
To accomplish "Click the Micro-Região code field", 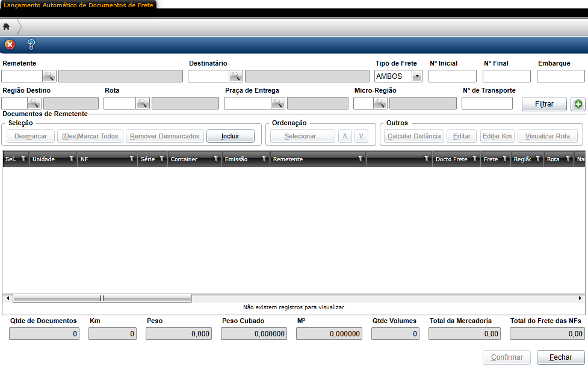I will [364, 103].
